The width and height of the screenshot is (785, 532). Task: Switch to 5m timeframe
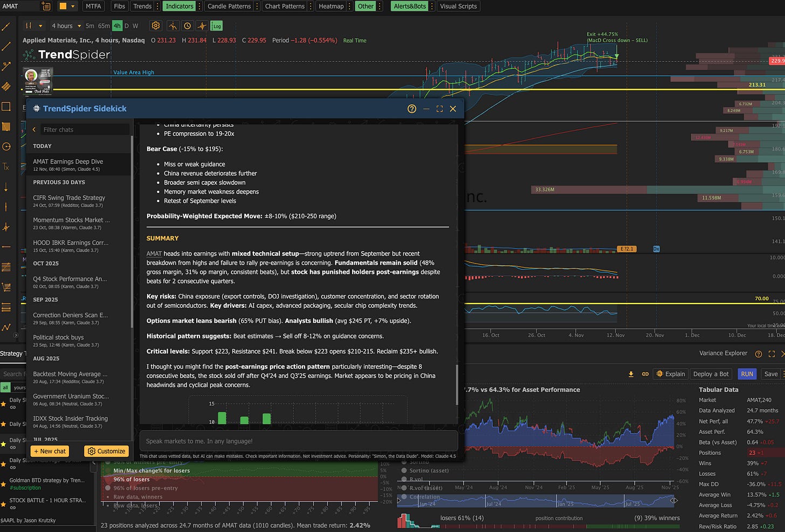(90, 26)
